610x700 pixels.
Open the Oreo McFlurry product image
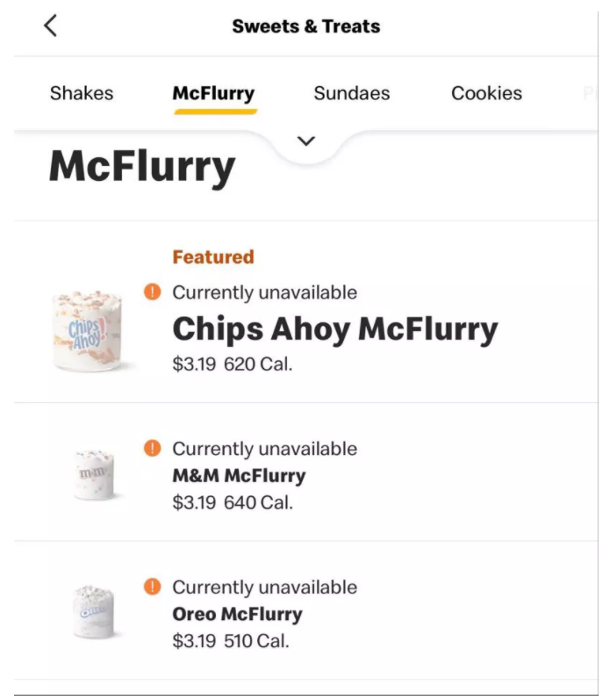pos(93,612)
